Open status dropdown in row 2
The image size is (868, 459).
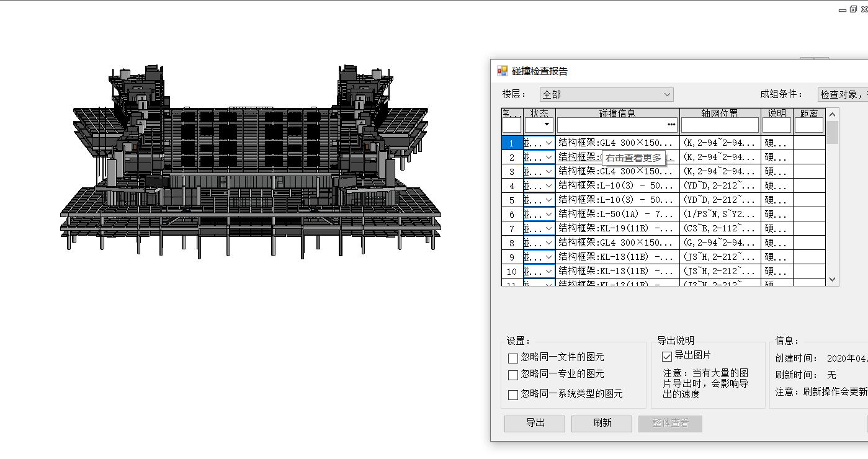548,157
